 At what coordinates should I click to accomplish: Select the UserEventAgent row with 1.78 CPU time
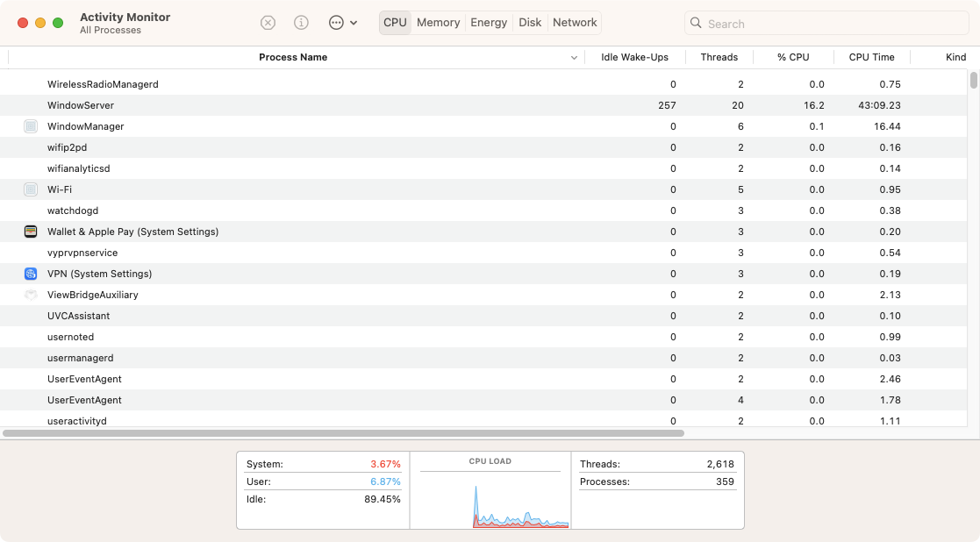click(x=483, y=400)
